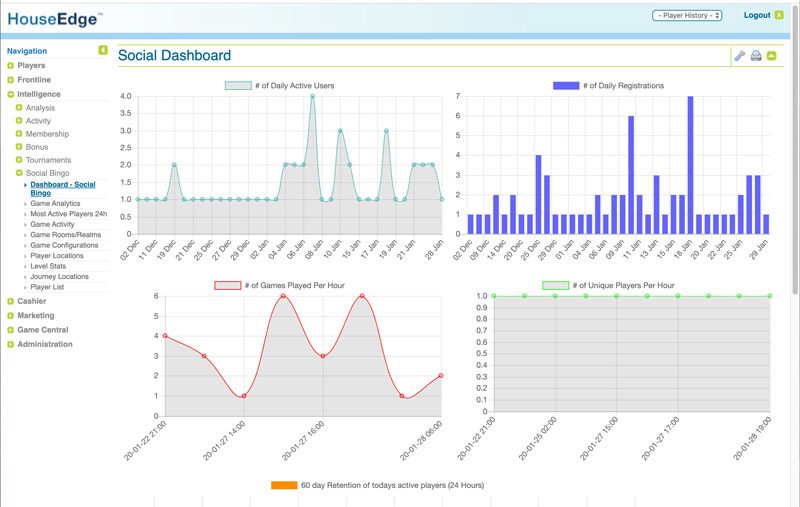800x507 pixels.
Task: Expand the Bonus submenu
Action: coord(19,147)
